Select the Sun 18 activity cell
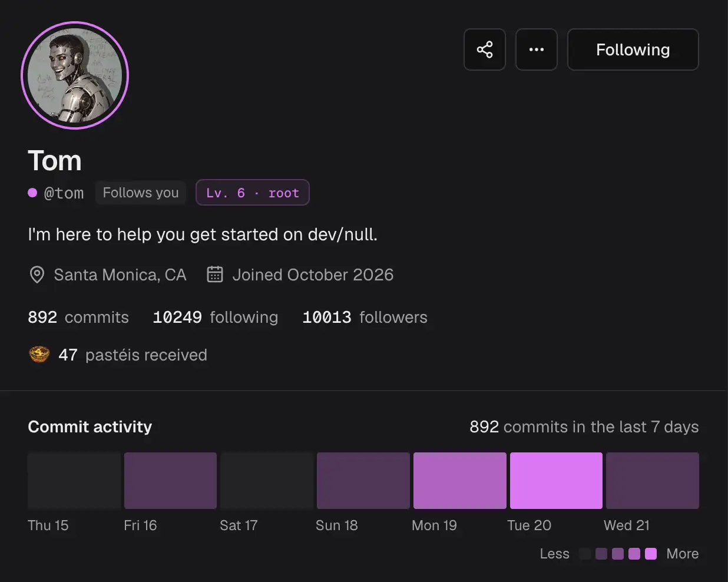The width and height of the screenshot is (728, 582). pos(363,481)
